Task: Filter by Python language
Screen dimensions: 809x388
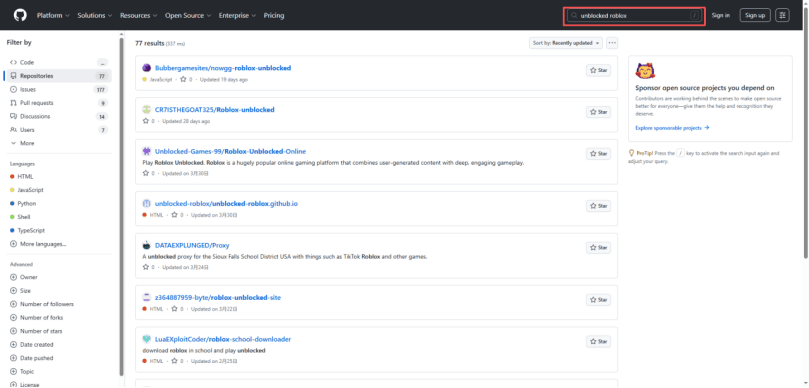Action: [x=23, y=203]
